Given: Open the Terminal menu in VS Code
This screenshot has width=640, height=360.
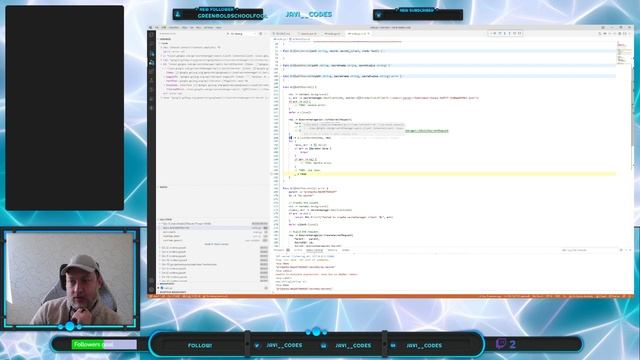Looking at the screenshot, I should click(208, 27).
